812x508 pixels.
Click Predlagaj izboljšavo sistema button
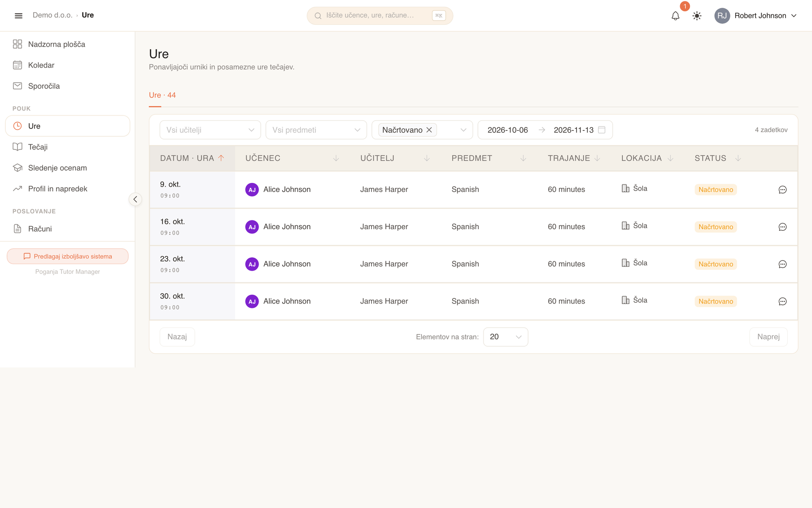tap(67, 256)
